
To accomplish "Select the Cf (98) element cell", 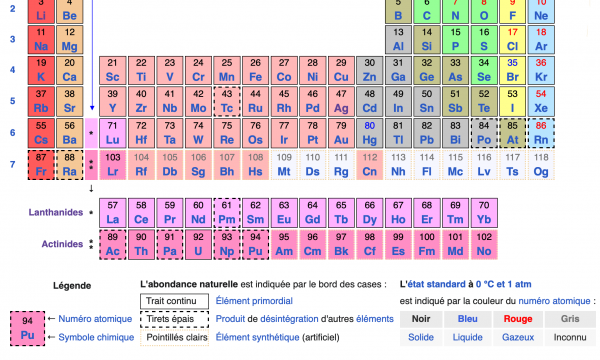I will tap(370, 244).
